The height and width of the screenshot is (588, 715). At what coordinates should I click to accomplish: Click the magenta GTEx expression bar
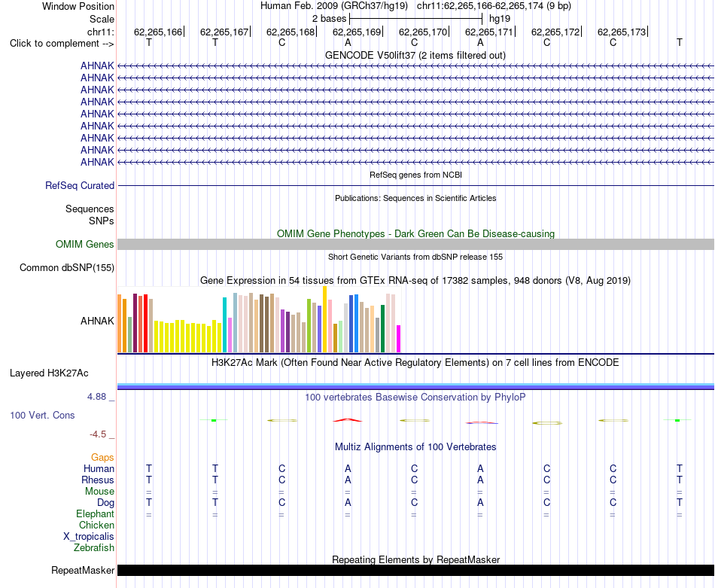tap(399, 339)
